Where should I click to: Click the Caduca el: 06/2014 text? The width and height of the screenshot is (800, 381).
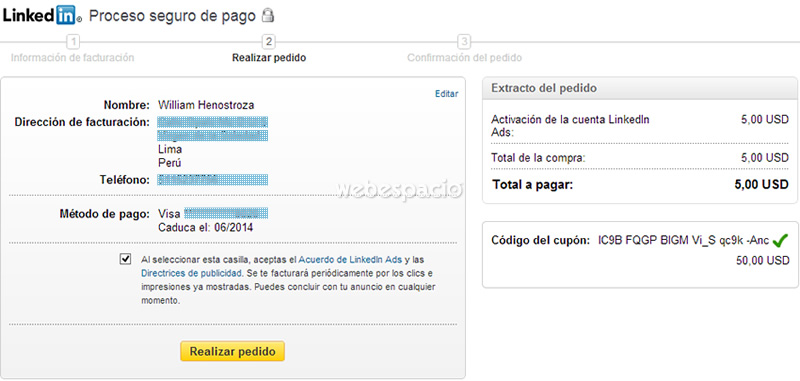[206, 227]
